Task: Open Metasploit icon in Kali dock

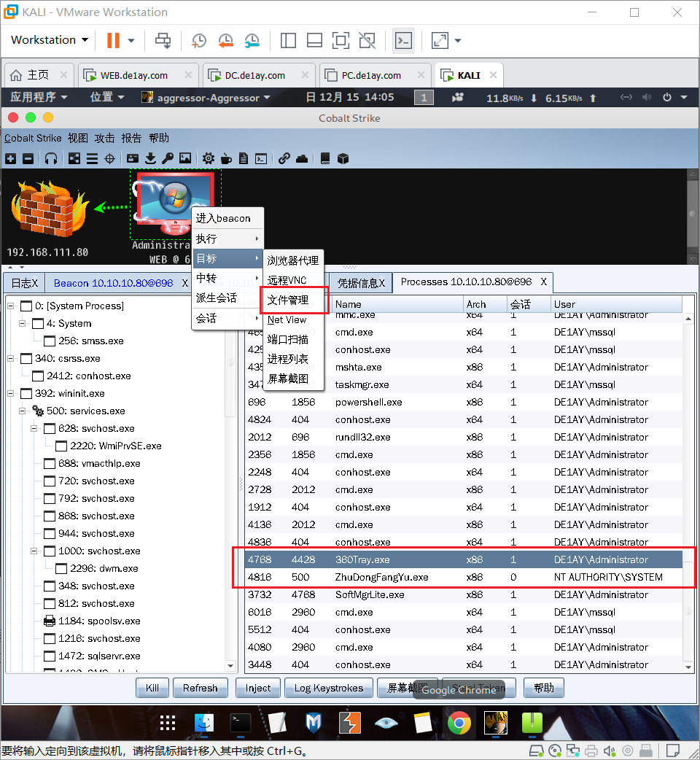Action: tap(314, 723)
